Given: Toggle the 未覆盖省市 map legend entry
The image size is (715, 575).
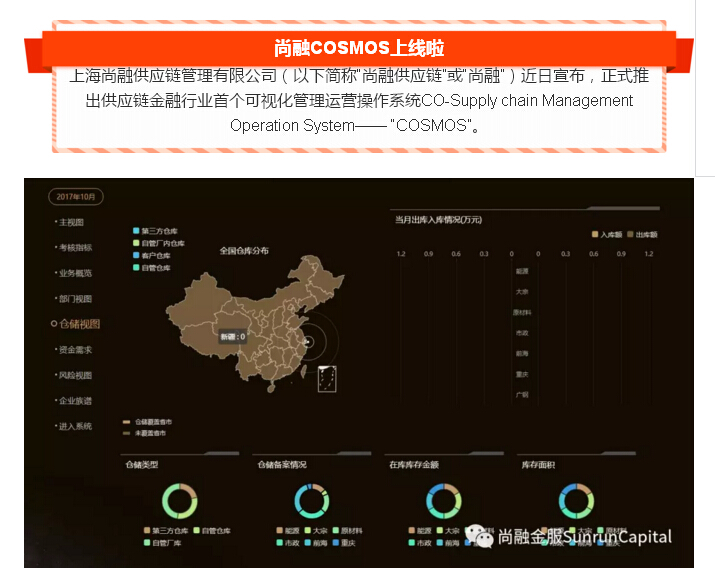Looking at the screenshot, I should point(145,433).
